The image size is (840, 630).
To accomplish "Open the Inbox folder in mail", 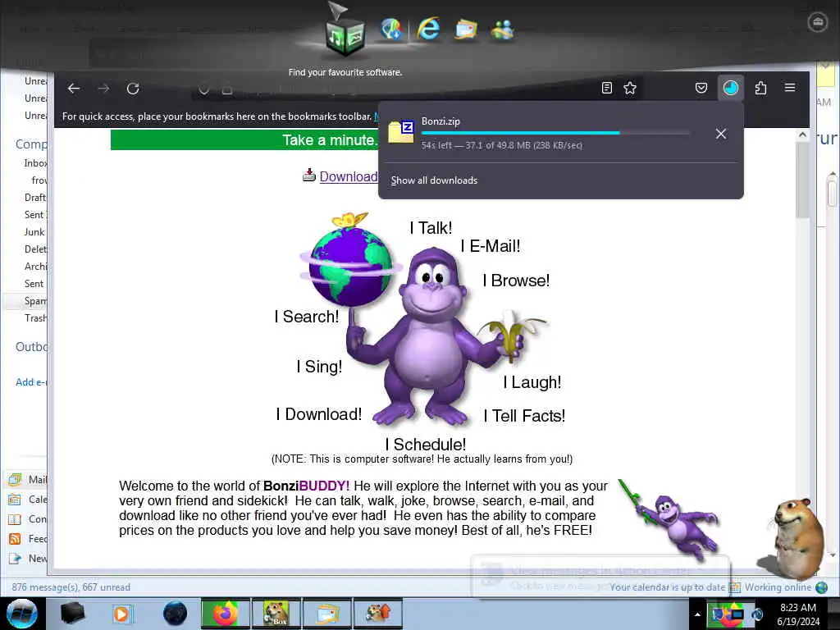I will (35, 163).
